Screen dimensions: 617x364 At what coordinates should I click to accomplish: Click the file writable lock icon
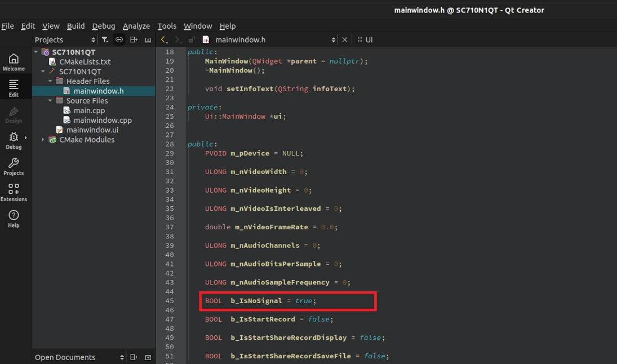click(x=192, y=39)
